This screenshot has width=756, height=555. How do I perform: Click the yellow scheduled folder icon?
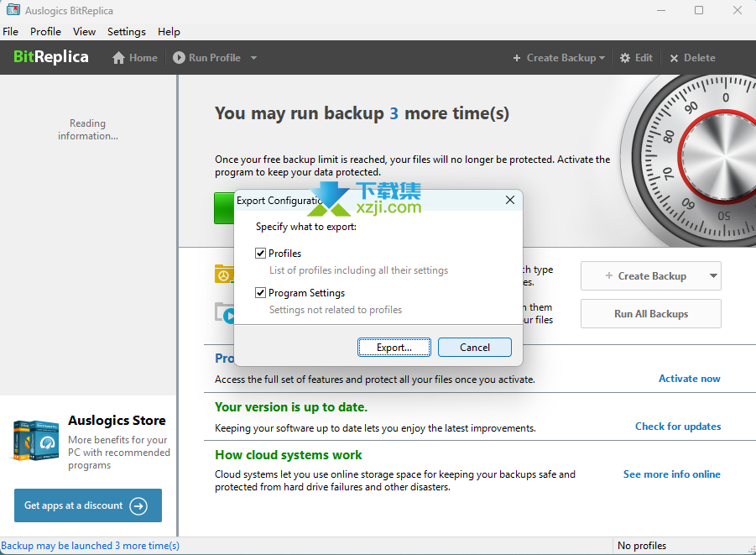click(x=224, y=274)
